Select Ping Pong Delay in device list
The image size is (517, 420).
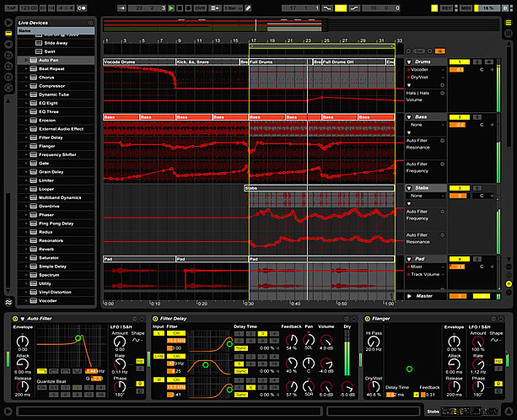tap(56, 223)
